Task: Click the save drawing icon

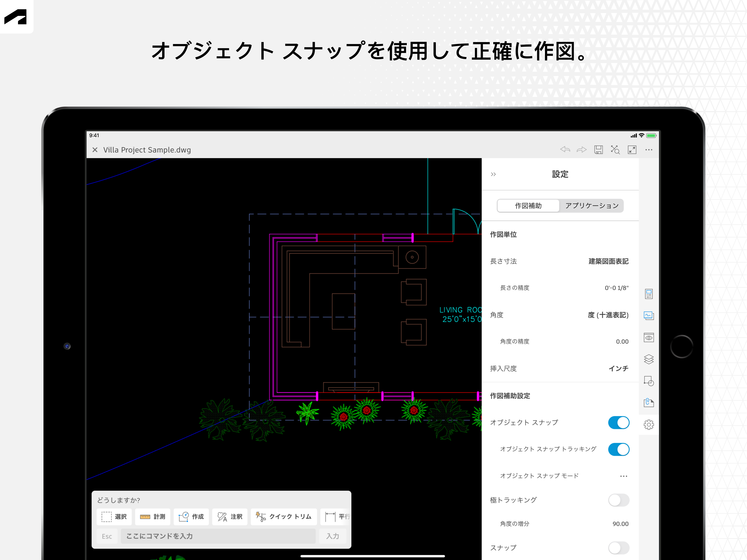Action: (x=599, y=150)
